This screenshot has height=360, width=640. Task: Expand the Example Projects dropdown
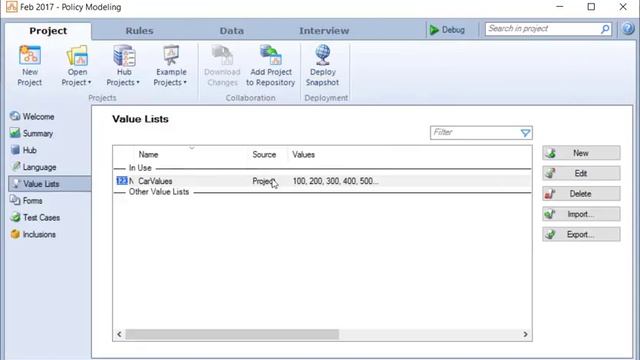pos(171,65)
